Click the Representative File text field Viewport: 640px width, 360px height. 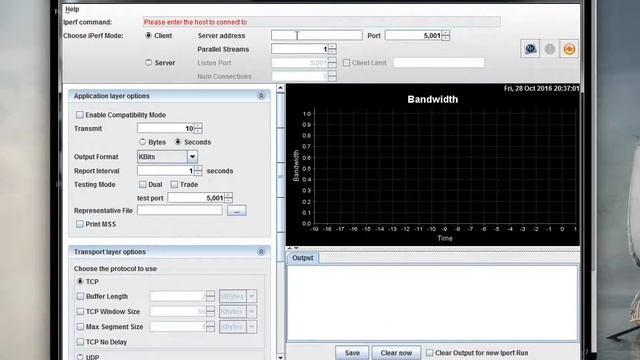180,210
